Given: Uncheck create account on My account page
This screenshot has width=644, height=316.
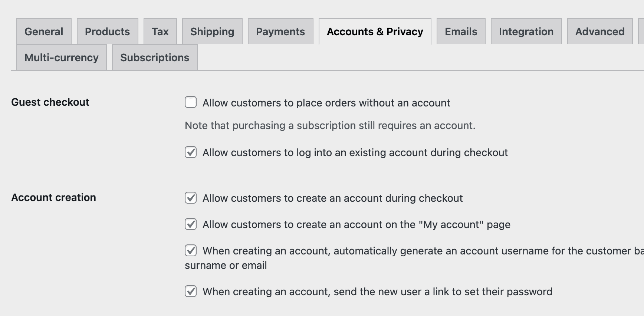Looking at the screenshot, I should click(x=191, y=224).
